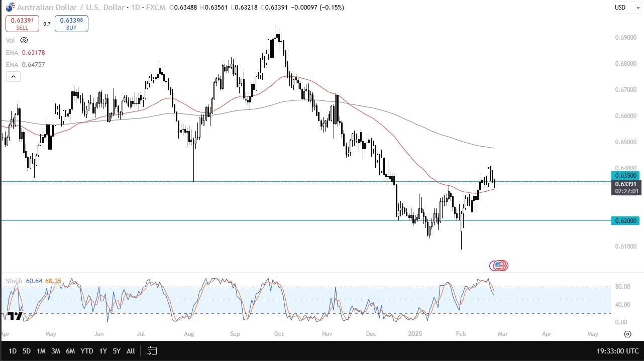This screenshot has width=644, height=361.
Task: Collapse the indicator legend with the chevron
Action: point(13,76)
